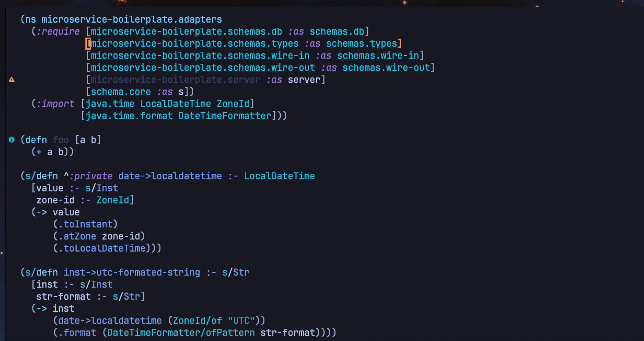Click microservice-boilerplate.schemas.wire-in namespace
Screen dimensions: 644x341
click(x=200, y=56)
